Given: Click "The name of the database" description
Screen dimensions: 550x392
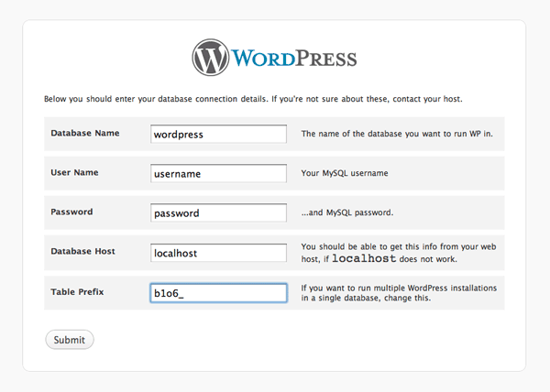Looking at the screenshot, I should (x=397, y=134).
